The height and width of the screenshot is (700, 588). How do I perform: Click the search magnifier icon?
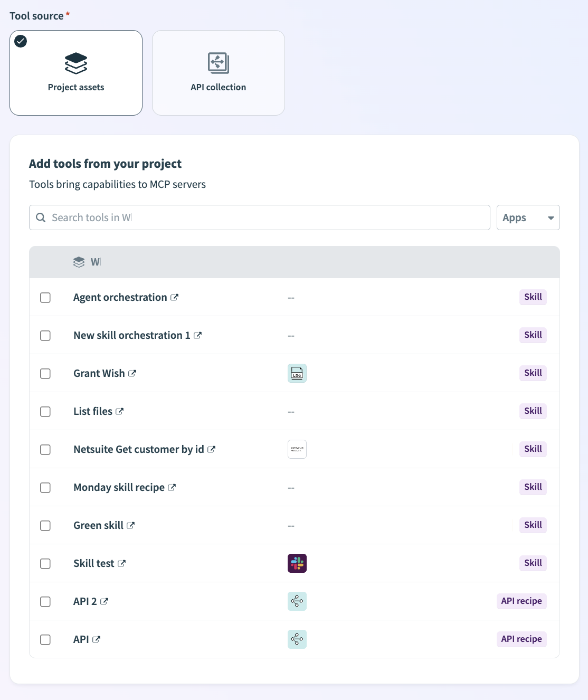pyautogui.click(x=41, y=217)
